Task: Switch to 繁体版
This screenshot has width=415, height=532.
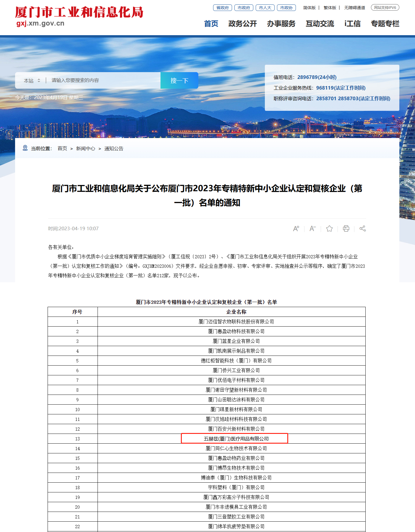Action: pos(330,8)
